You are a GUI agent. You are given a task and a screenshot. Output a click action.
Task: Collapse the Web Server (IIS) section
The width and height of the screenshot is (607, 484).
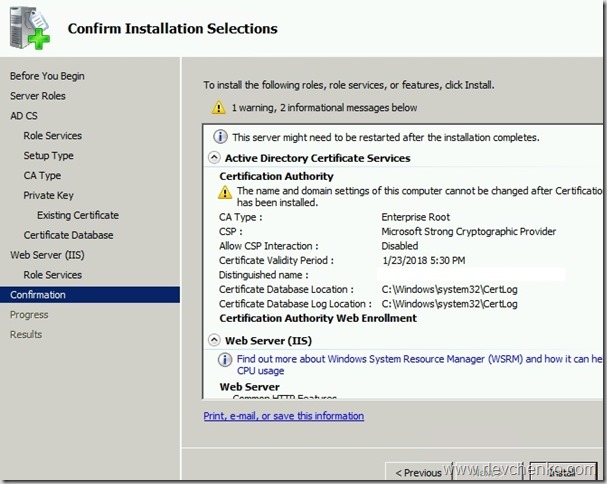tap(214, 340)
